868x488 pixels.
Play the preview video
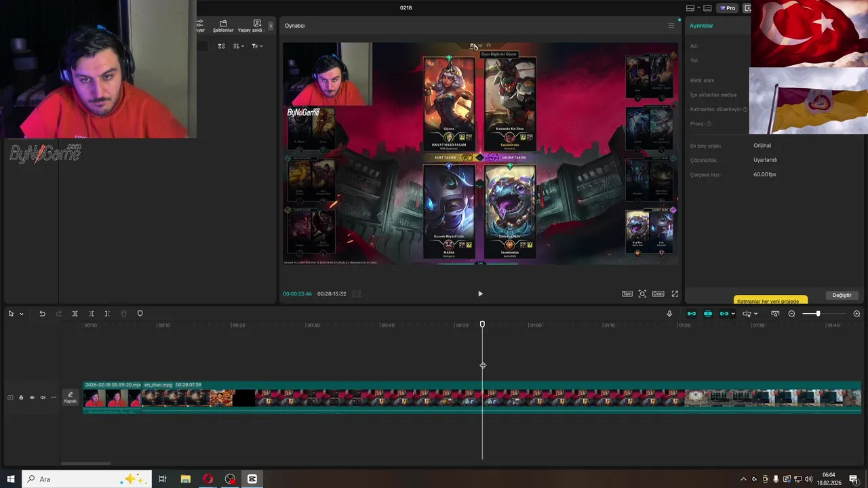[480, 293]
